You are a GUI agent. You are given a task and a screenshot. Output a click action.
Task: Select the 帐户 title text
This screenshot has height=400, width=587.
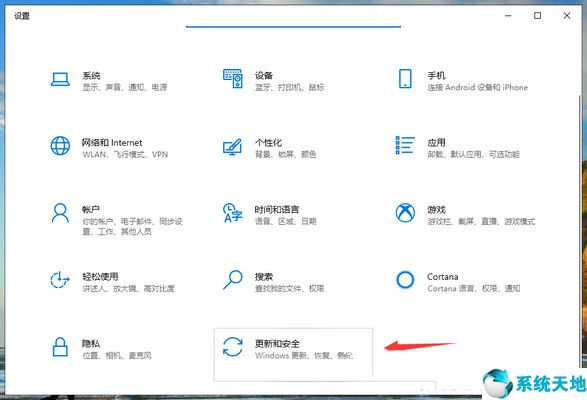pyautogui.click(x=91, y=210)
